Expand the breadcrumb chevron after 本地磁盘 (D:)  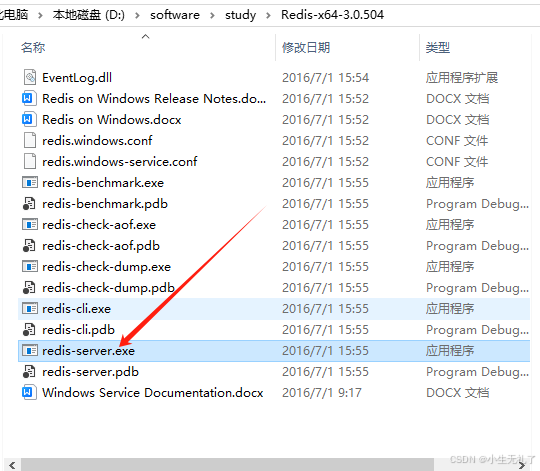(x=137, y=15)
